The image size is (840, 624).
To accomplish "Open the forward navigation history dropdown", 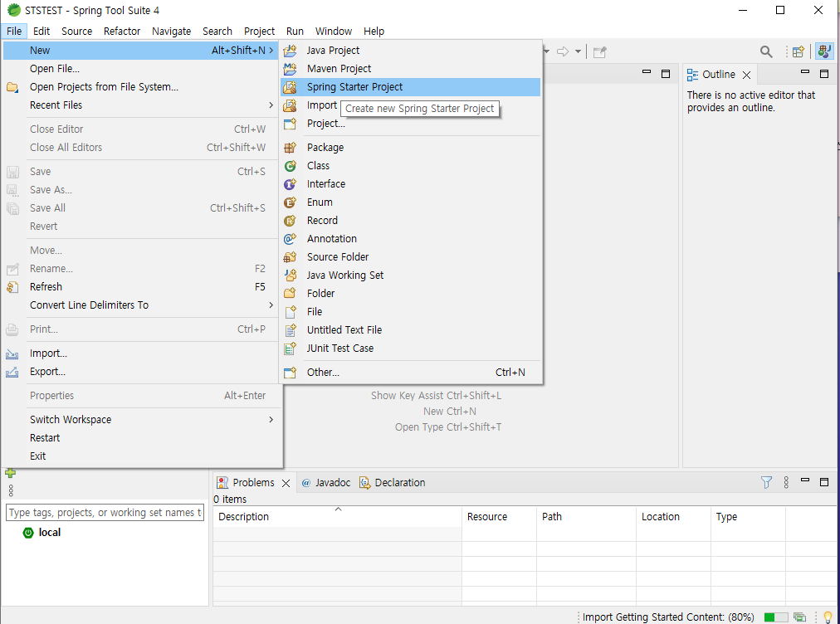I will pos(578,51).
